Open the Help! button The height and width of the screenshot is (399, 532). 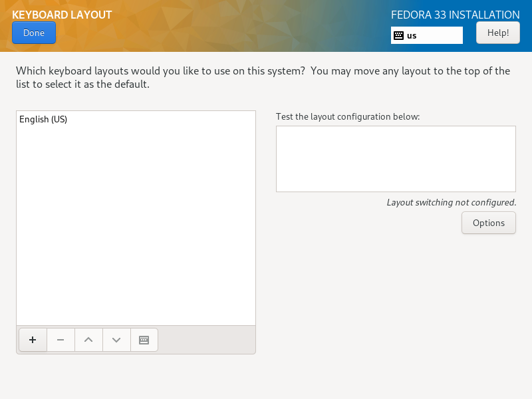click(x=497, y=33)
